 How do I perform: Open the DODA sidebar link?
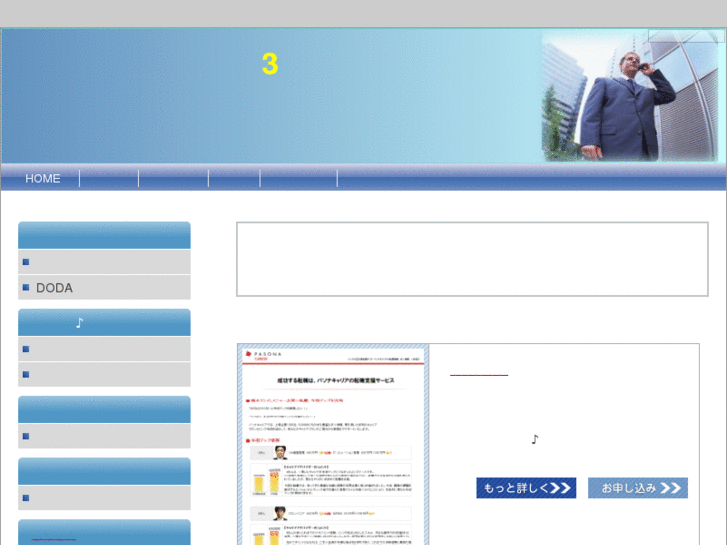[x=54, y=288]
